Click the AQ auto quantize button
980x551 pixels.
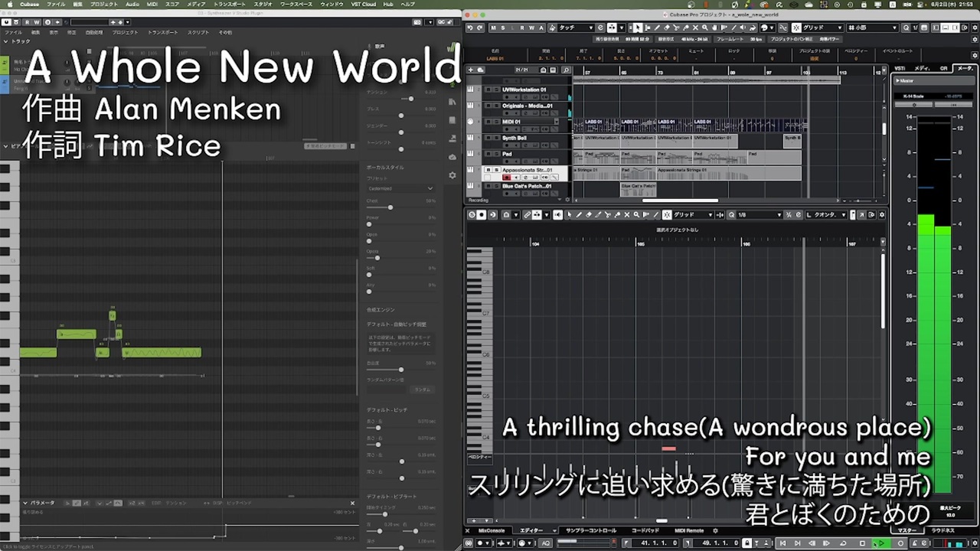click(x=546, y=543)
